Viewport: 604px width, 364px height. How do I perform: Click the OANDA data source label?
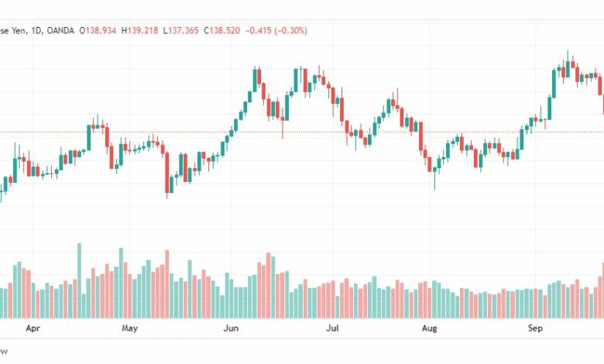[60, 30]
